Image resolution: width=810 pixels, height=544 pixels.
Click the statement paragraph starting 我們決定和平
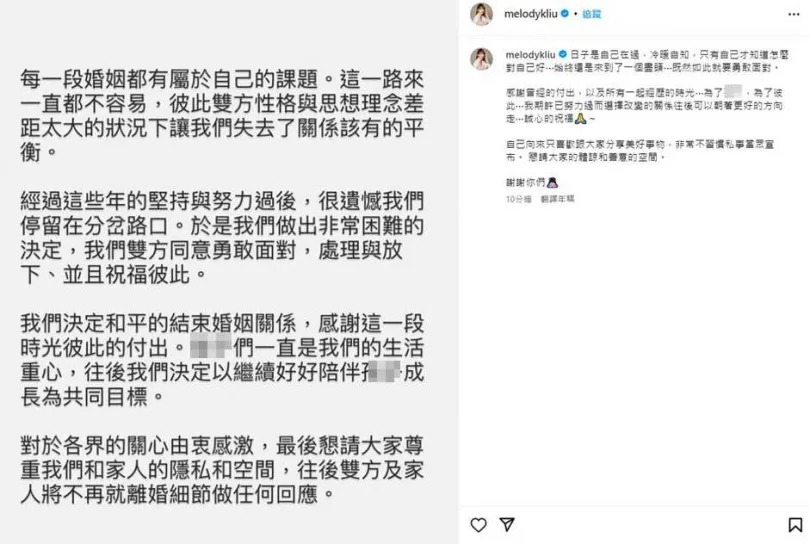[222, 360]
